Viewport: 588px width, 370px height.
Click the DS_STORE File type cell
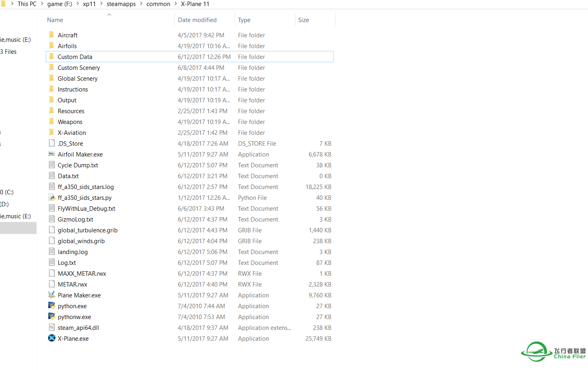[x=257, y=143]
